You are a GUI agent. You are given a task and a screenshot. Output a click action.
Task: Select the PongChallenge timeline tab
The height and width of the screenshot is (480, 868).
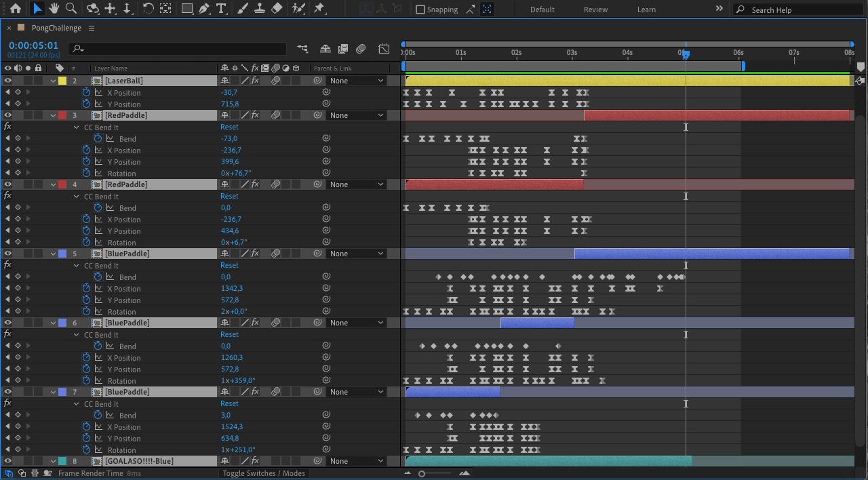(x=56, y=28)
